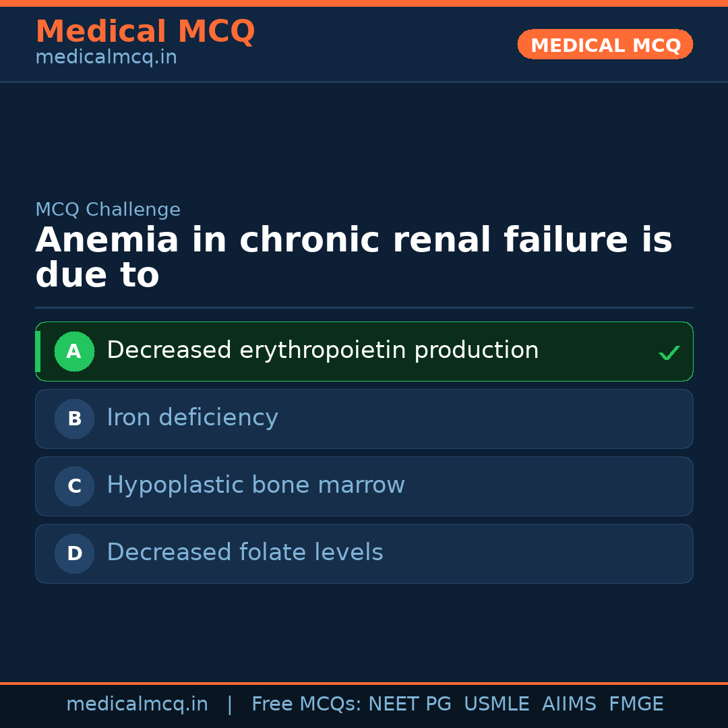This screenshot has width=728, height=728.
Task: Open the Medical MCQ header title
Action: pos(145,31)
